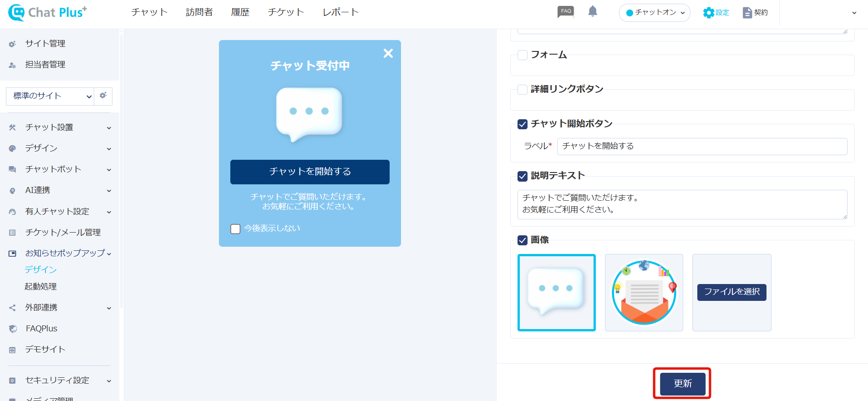Image resolution: width=868 pixels, height=401 pixels.
Task: Open the 訪問者 top menu
Action: point(199,12)
